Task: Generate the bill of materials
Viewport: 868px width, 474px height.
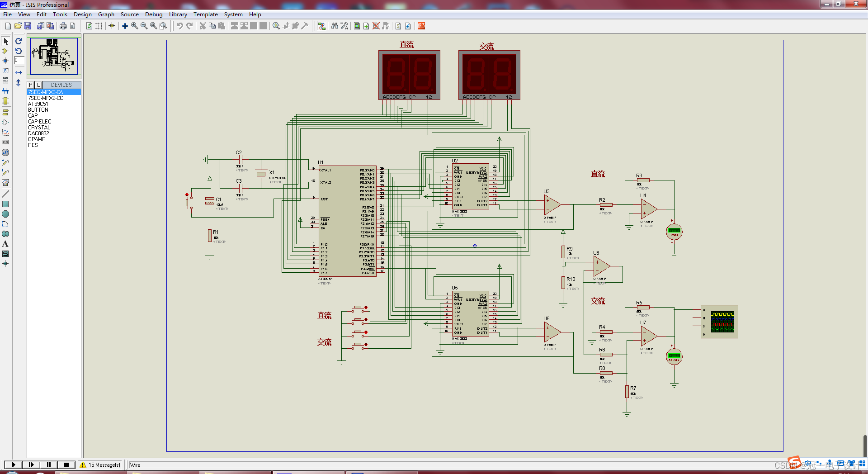Action: [x=398, y=26]
